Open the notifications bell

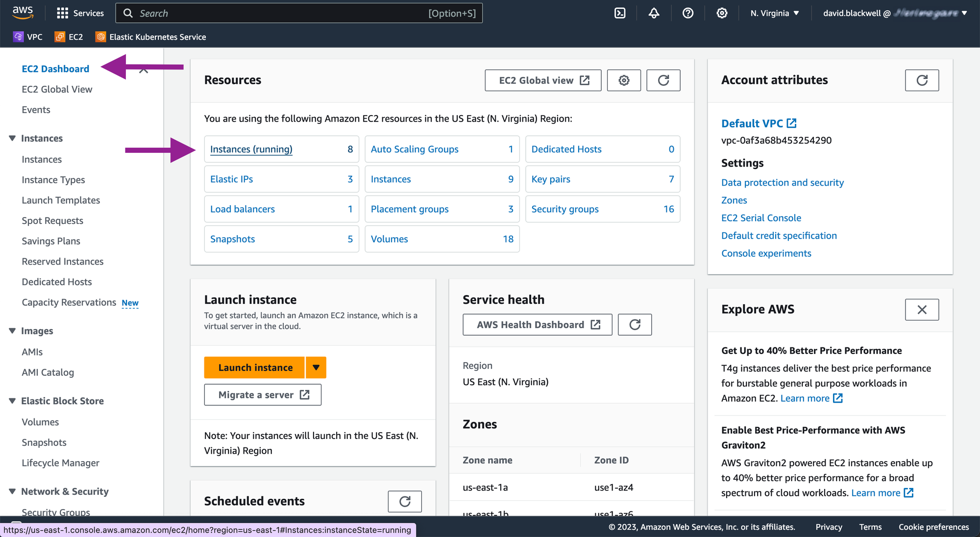654,13
